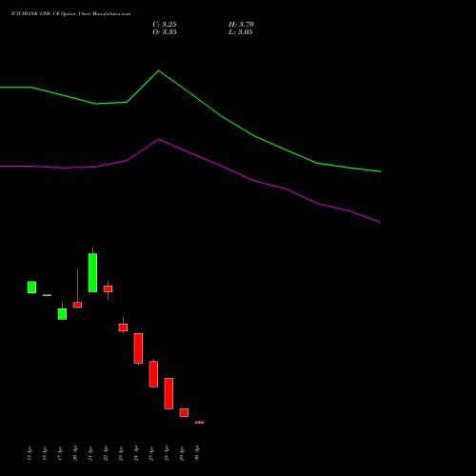Select the open value 'O: 3.35'
Image resolution: width=476 pixels, height=476 pixels.
[x=165, y=32]
